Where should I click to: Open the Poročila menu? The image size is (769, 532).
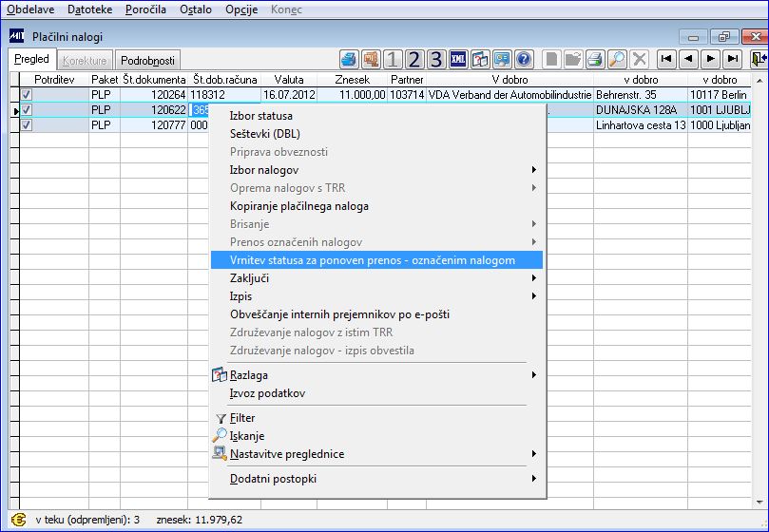pyautogui.click(x=145, y=9)
